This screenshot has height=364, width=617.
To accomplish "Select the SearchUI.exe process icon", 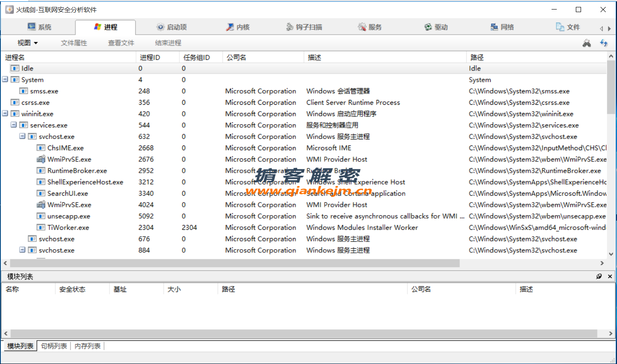I will [41, 193].
